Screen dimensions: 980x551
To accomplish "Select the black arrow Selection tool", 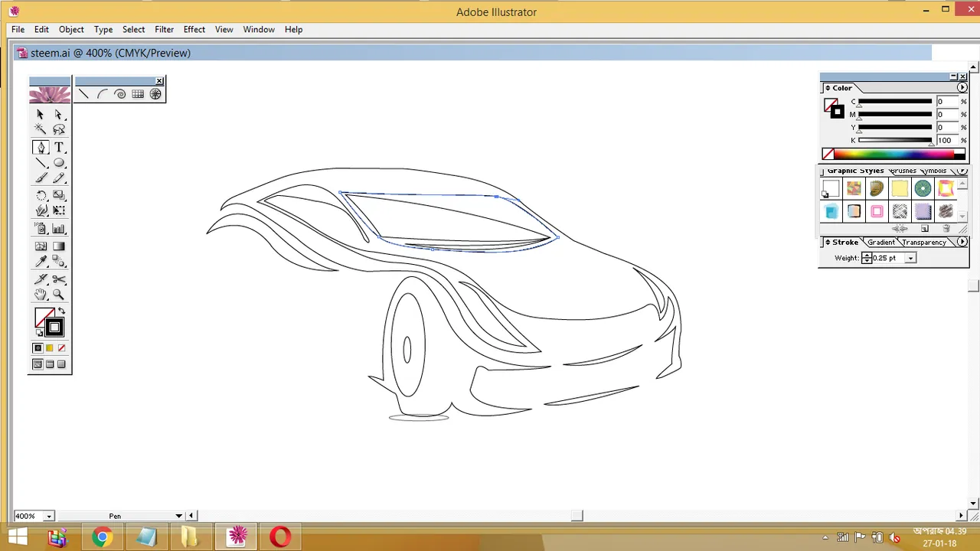I will [x=41, y=114].
